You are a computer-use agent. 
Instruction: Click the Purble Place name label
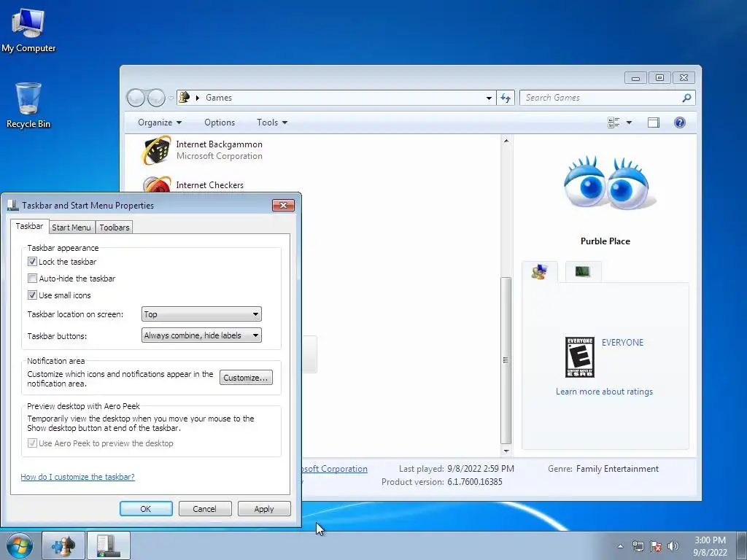point(605,241)
